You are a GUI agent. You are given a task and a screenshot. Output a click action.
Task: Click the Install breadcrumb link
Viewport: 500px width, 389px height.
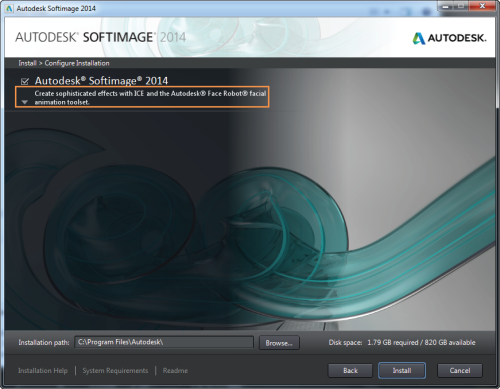click(27, 63)
